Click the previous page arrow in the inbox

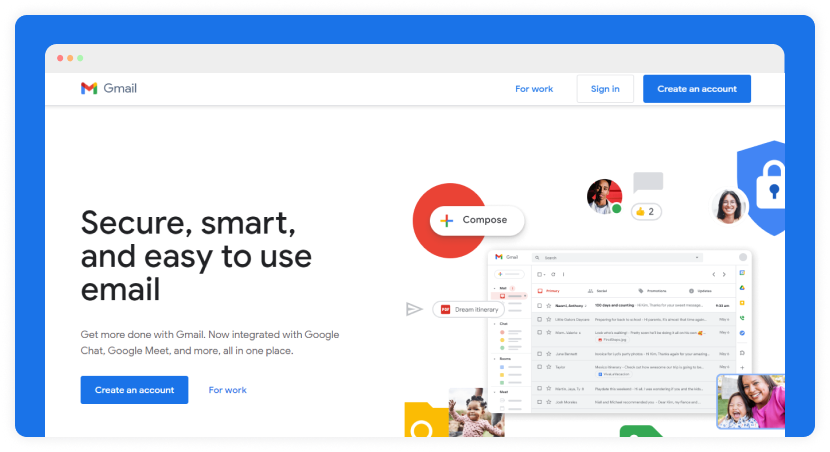click(x=714, y=274)
